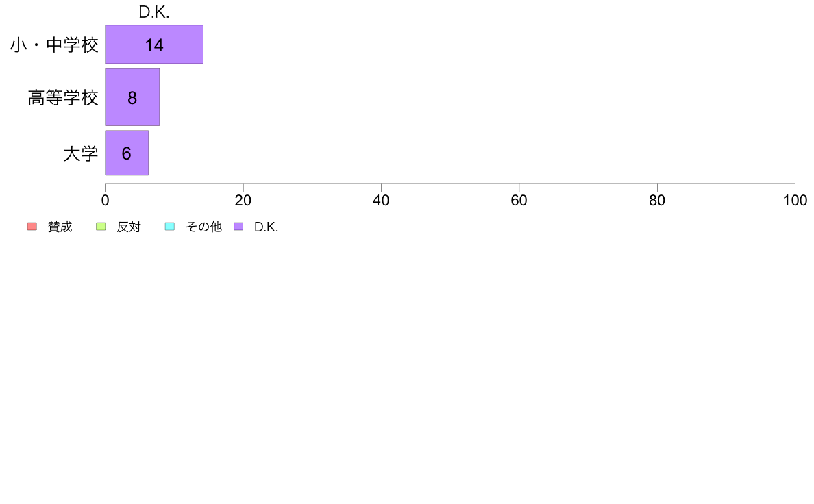Click the 小・中学校 bar showing 14
The width and height of the screenshot is (814, 504).
click(154, 45)
